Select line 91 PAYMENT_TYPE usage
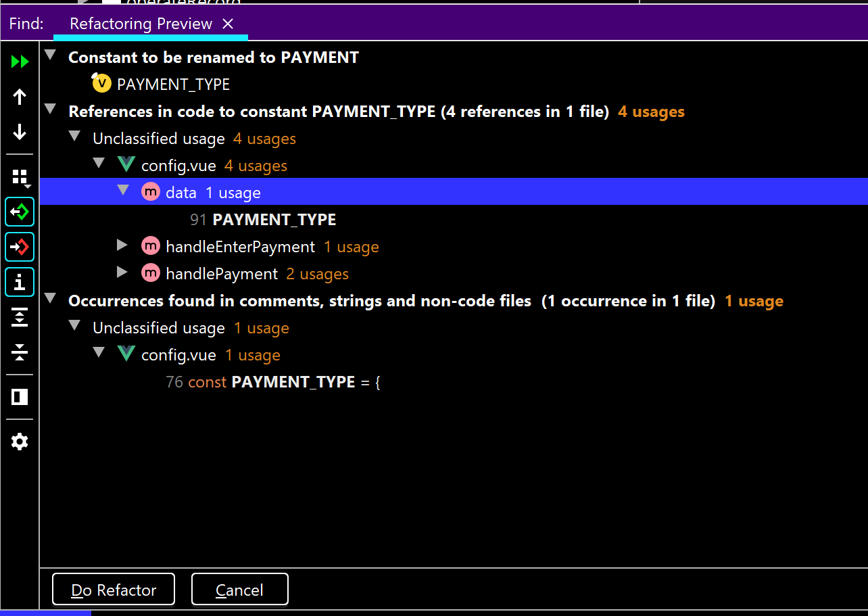The width and height of the screenshot is (868, 616). pos(274,220)
